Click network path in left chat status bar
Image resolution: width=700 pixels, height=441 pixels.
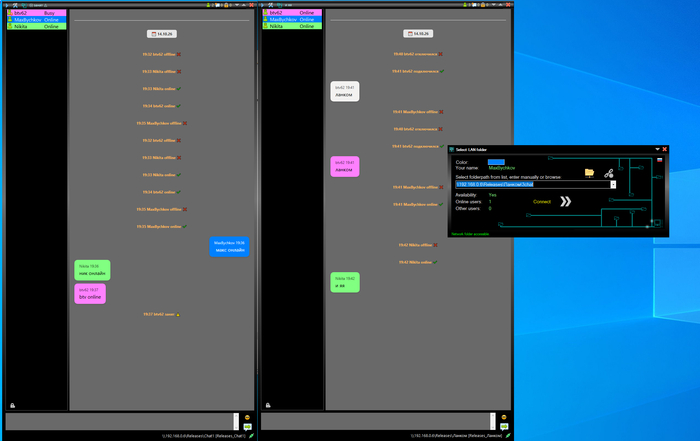pos(204,436)
